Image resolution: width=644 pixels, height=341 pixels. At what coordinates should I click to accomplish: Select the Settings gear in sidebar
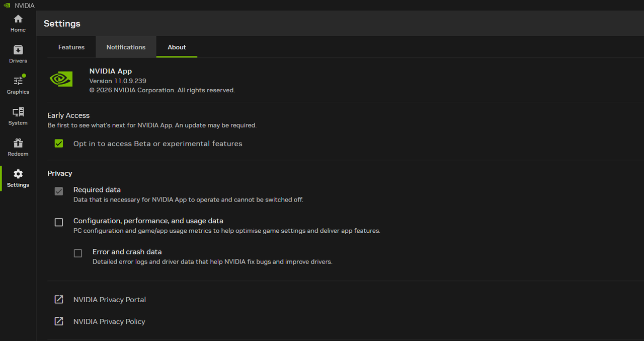point(18,178)
